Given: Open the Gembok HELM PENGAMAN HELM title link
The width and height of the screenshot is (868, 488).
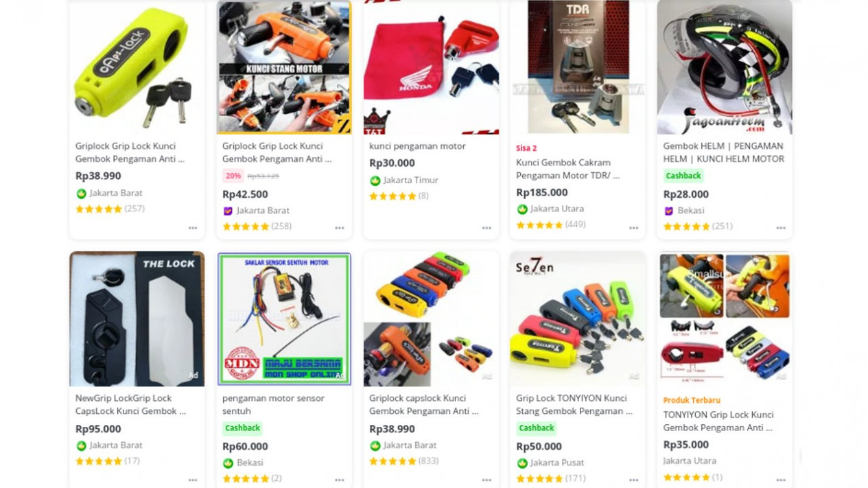Looking at the screenshot, I should pos(723,152).
